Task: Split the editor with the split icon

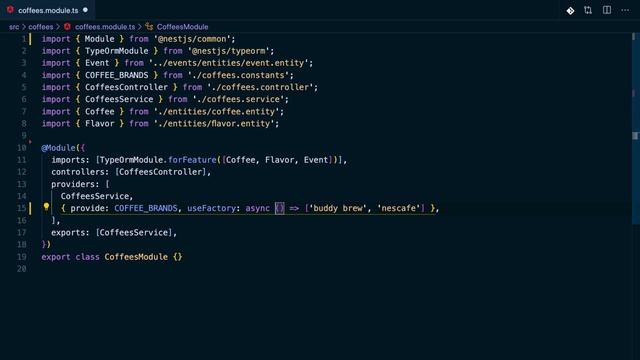Action: 607,10
